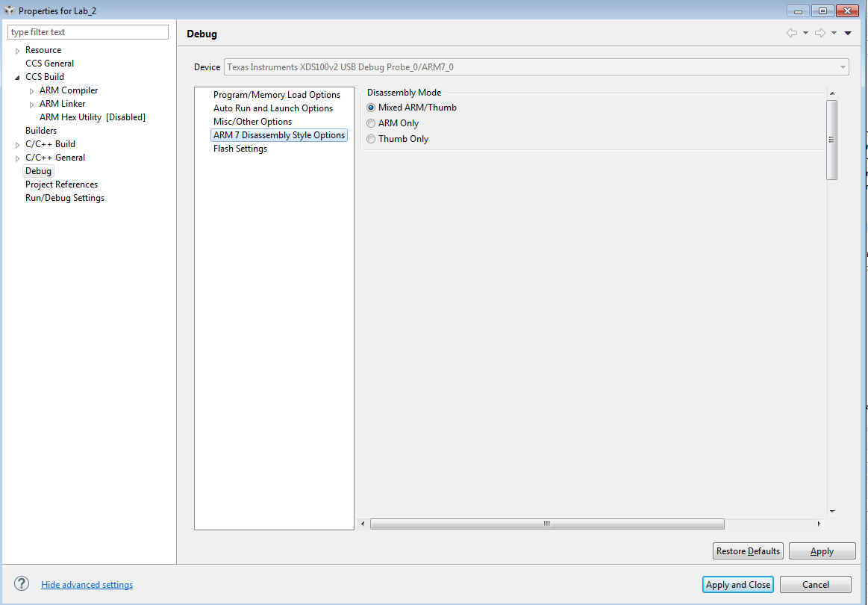Select the C/C++ General label
The width and height of the screenshot is (868, 605).
click(55, 158)
